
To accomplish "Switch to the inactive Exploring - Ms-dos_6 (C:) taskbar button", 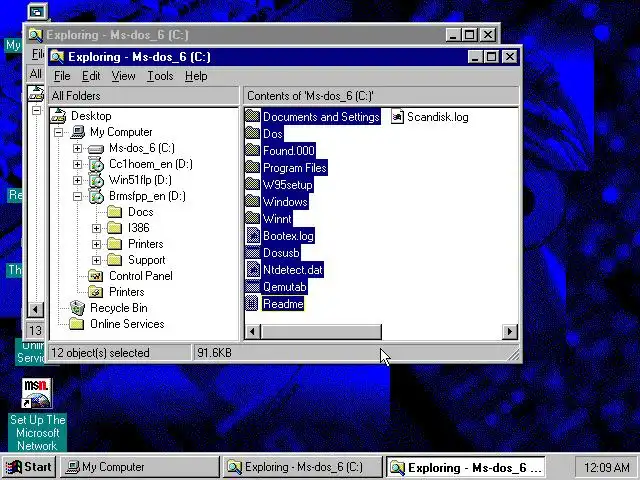I will point(302,467).
